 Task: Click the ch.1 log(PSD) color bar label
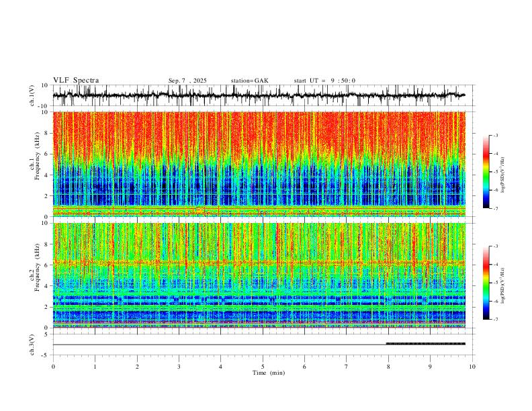pos(503,175)
